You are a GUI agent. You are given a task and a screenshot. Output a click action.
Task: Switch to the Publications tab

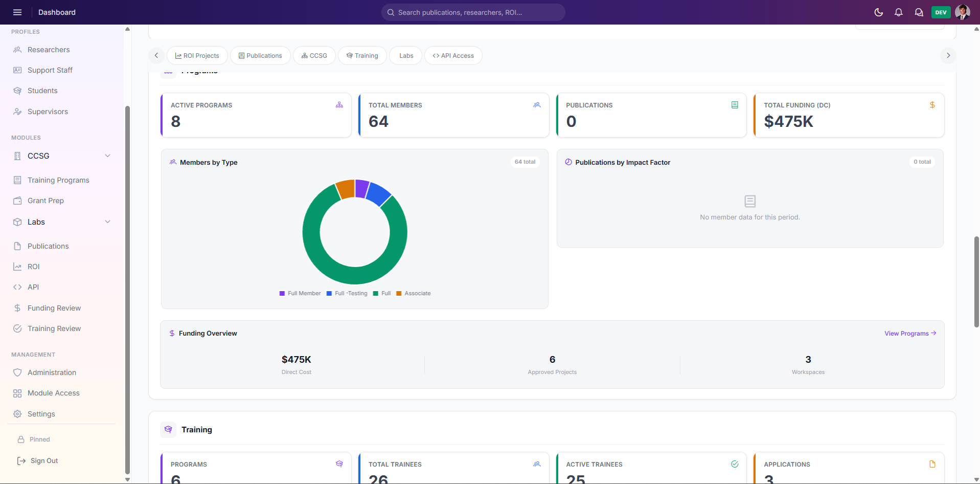260,55
